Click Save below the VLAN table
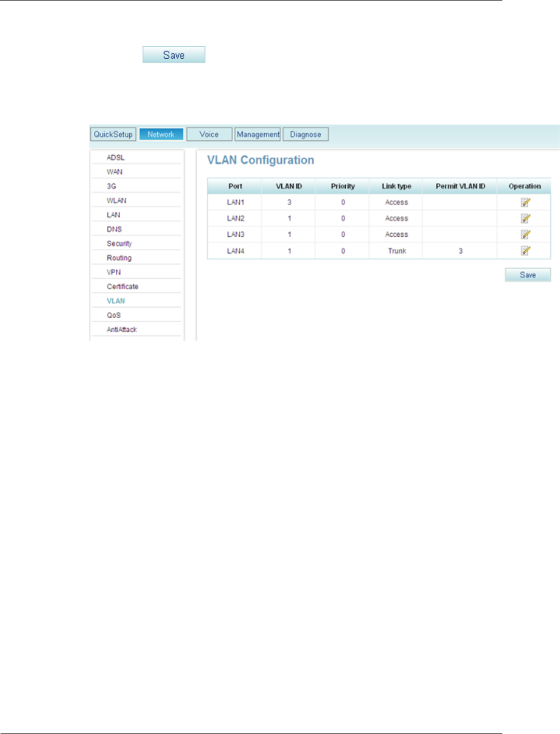 (528, 275)
